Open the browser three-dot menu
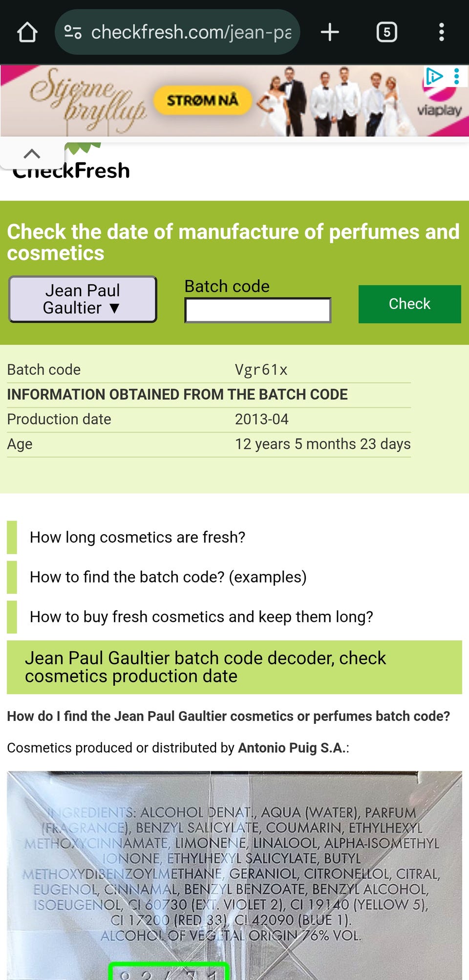Viewport: 469px width, 980px height. [x=441, y=32]
